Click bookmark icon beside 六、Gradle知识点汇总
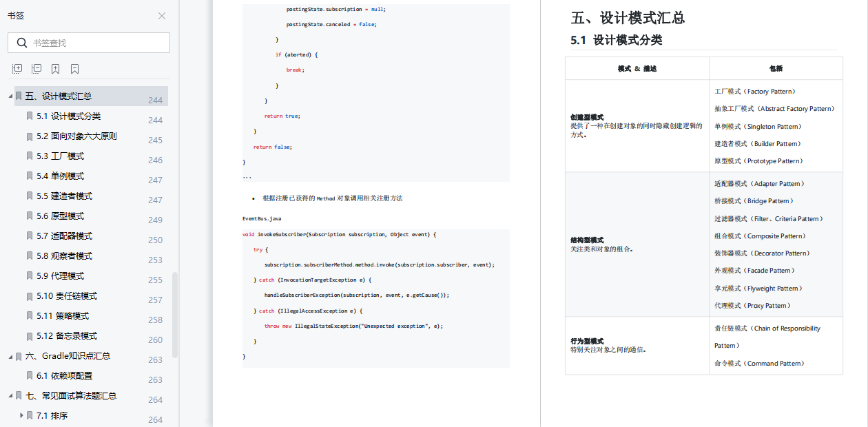 [19, 356]
